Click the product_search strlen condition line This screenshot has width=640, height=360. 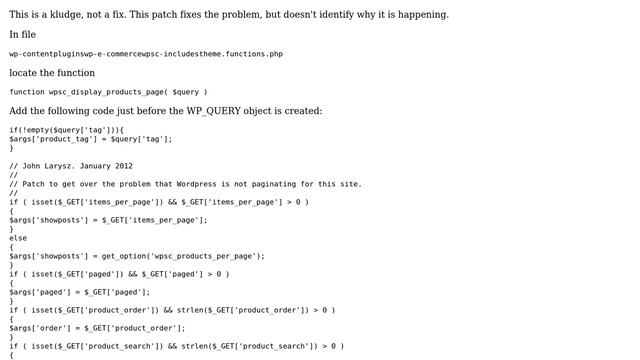click(x=176, y=346)
